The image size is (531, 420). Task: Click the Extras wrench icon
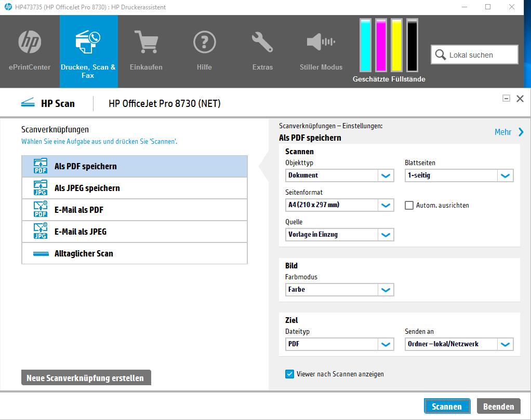click(x=262, y=42)
